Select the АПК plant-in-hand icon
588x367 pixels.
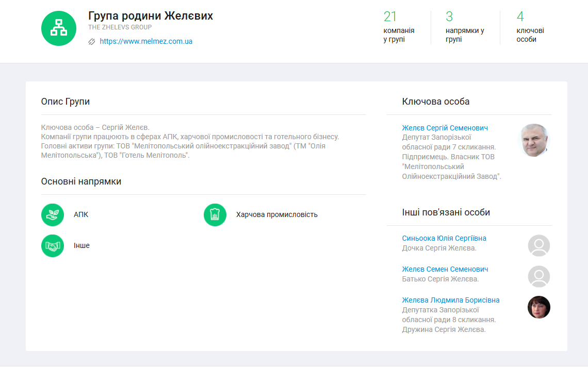(53, 215)
